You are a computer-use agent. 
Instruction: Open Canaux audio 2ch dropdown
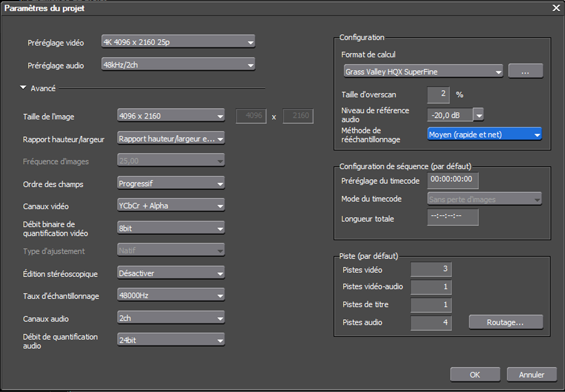[x=171, y=318]
